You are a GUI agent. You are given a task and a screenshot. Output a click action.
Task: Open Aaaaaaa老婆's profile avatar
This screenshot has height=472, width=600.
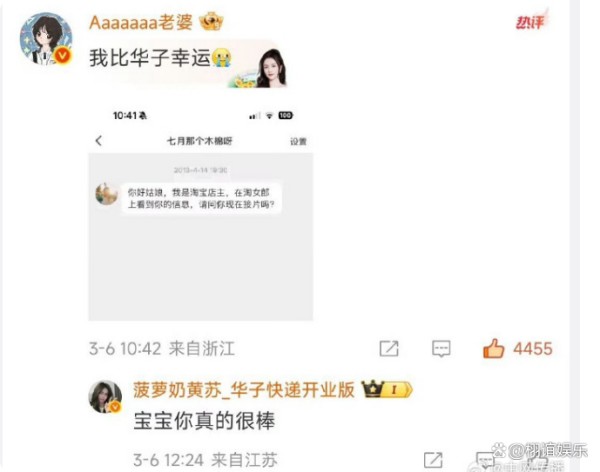46,38
